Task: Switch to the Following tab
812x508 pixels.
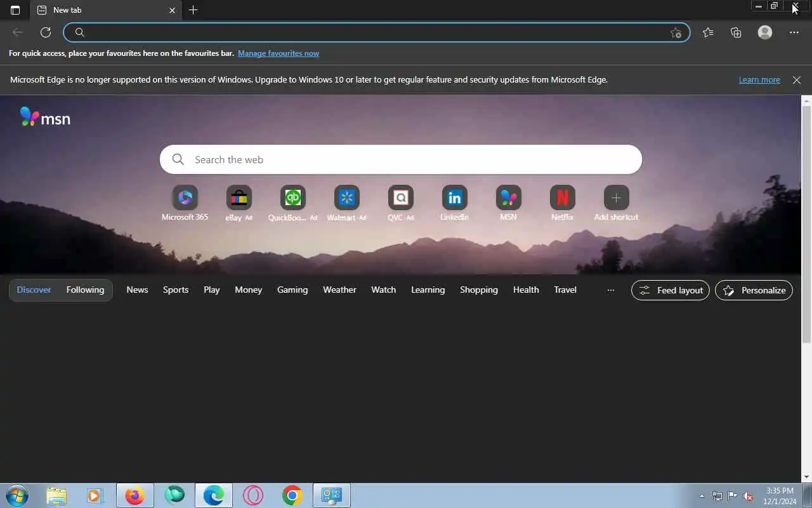Action: coord(85,290)
